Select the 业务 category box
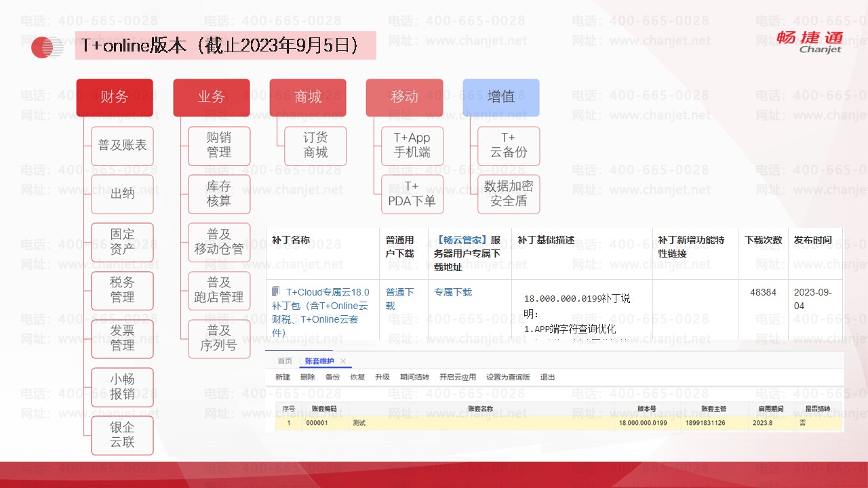The image size is (868, 488). [211, 97]
